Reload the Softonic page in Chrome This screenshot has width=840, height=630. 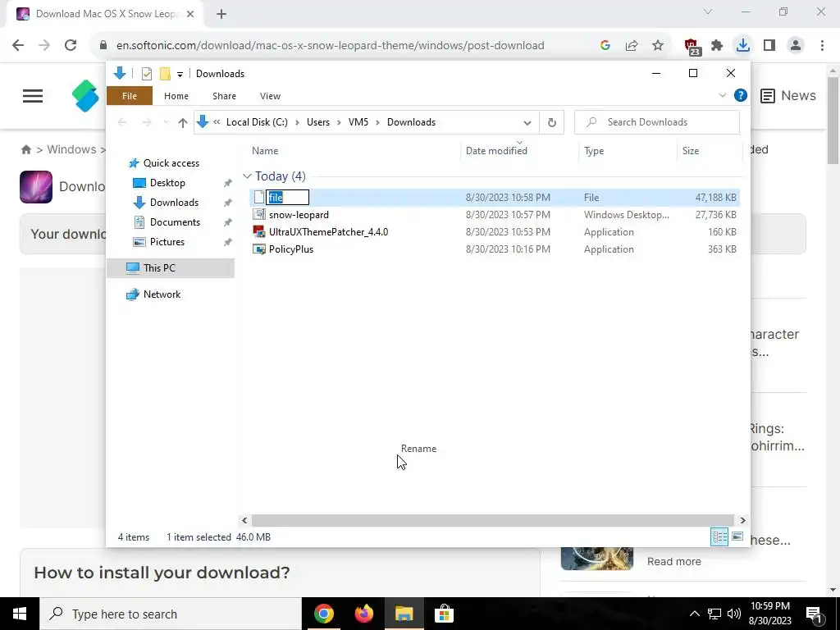[x=71, y=46]
